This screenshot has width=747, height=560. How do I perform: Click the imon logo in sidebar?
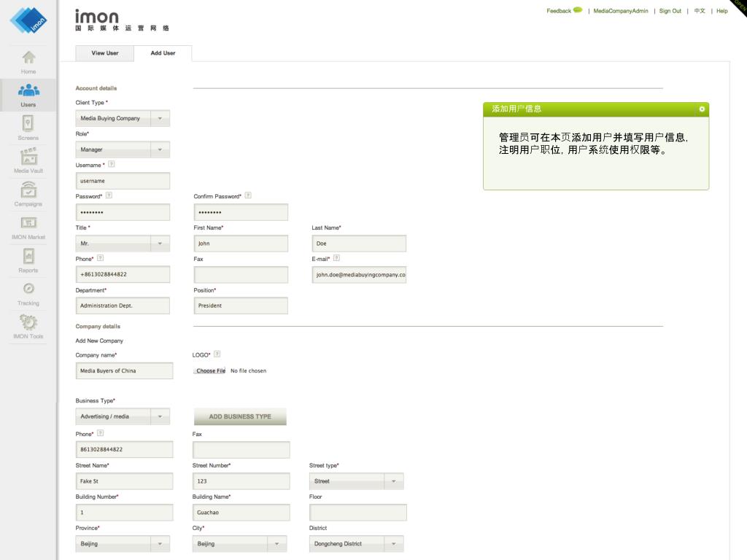pyautogui.click(x=28, y=20)
